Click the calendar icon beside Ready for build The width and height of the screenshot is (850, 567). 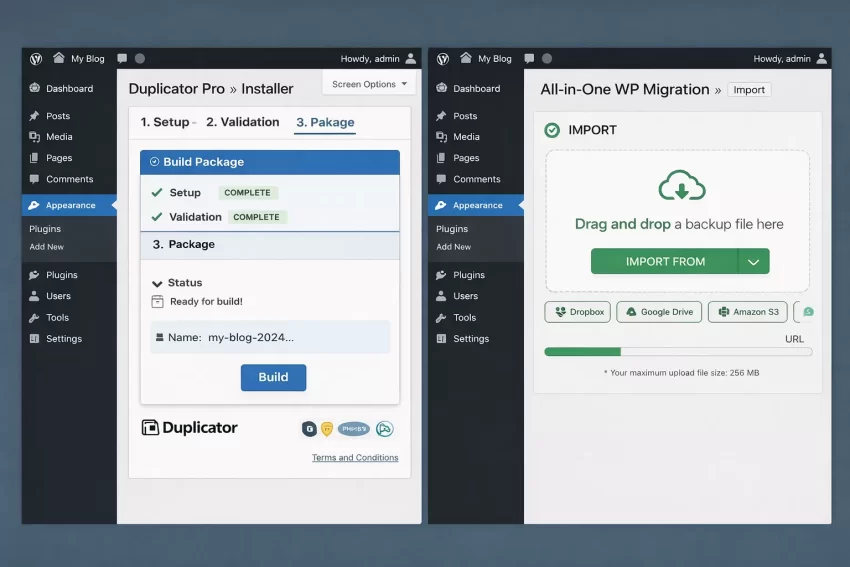pos(157,301)
